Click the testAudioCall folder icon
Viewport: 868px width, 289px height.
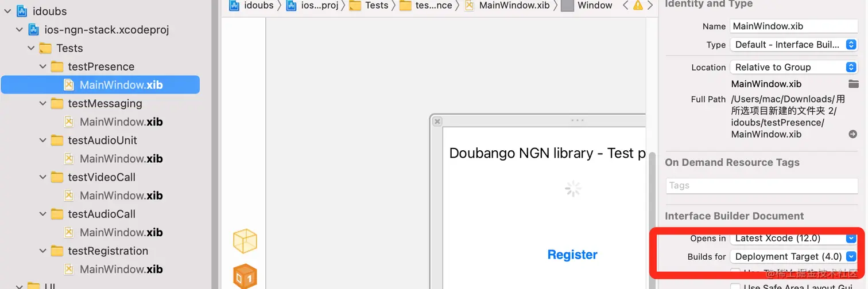pyautogui.click(x=57, y=214)
